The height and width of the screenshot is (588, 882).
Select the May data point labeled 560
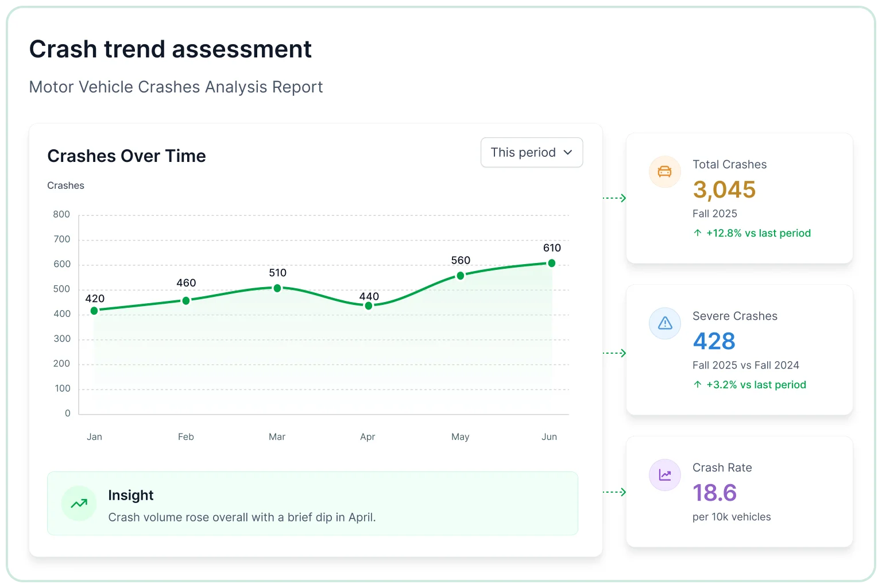coord(461,276)
